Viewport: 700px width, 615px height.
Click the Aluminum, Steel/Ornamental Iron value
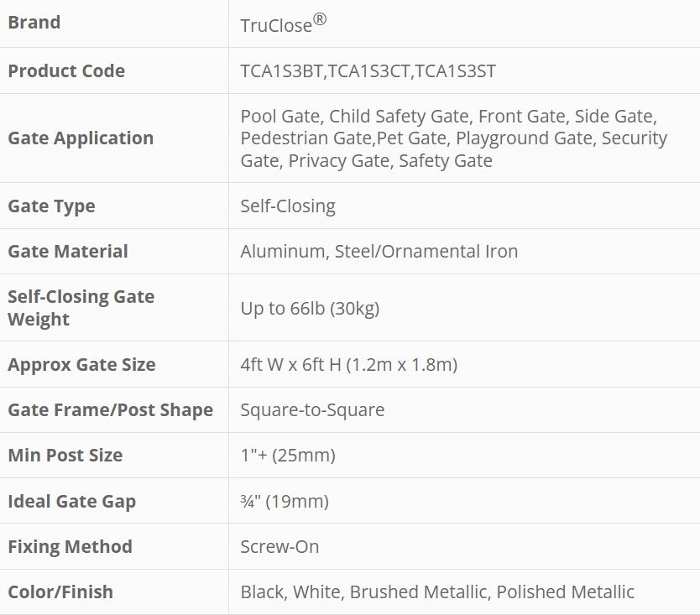(x=379, y=252)
